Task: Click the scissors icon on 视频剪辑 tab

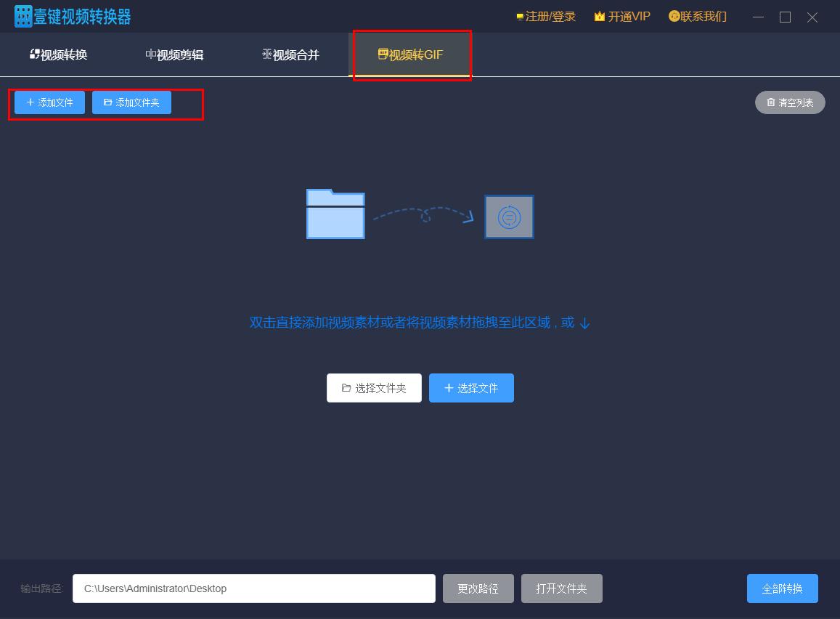Action: pos(150,53)
